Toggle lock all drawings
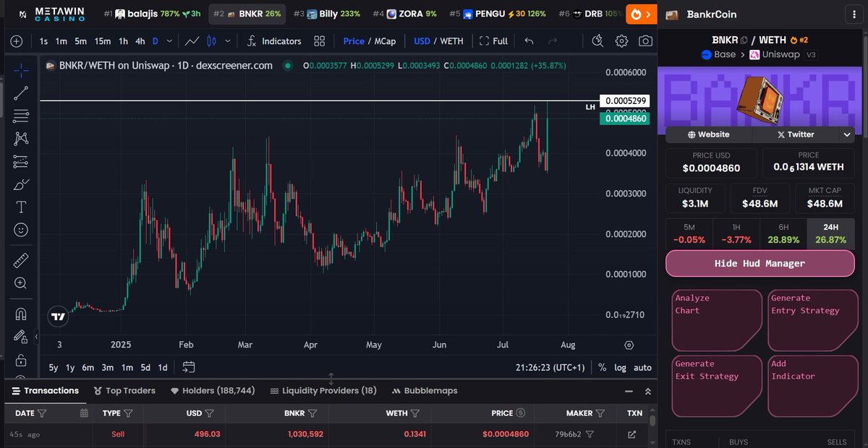 (x=21, y=359)
